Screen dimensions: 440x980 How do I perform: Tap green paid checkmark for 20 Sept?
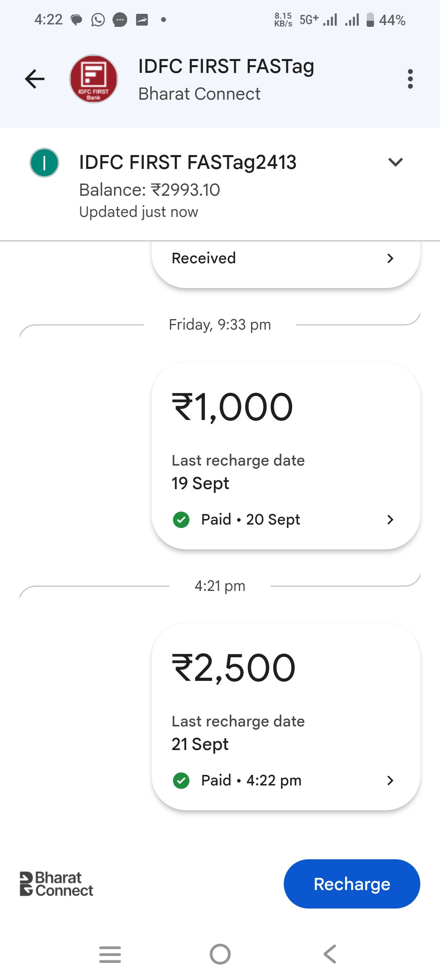181,520
